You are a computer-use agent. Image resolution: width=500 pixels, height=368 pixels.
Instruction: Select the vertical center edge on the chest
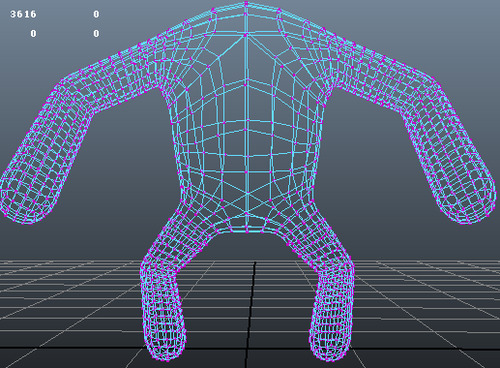point(246,100)
